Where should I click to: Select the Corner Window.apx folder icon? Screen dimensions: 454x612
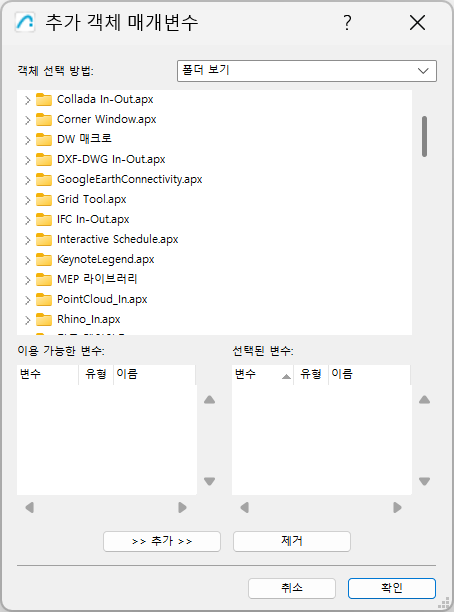44,119
